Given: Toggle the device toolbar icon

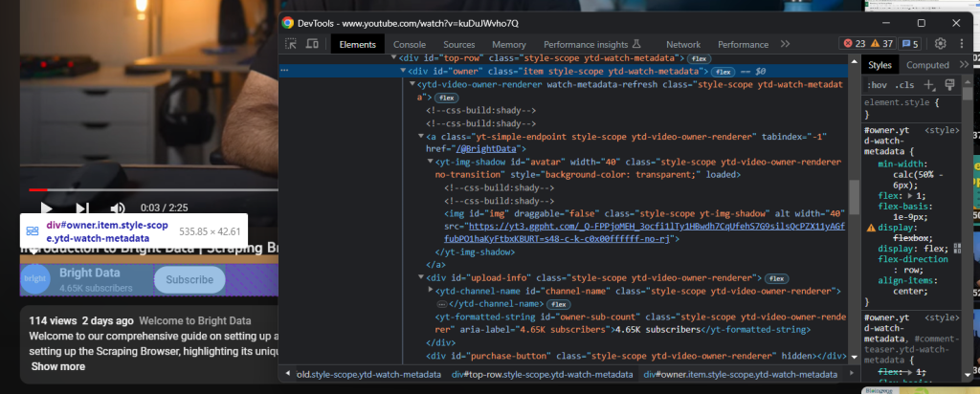Looking at the screenshot, I should pos(312,44).
